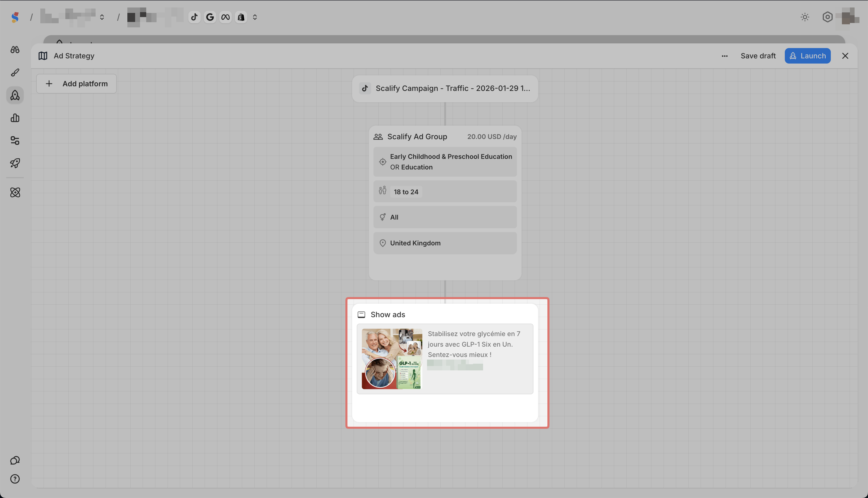Expand the workspace switcher chevrons
Image resolution: width=868 pixels, height=498 pixels.
pyautogui.click(x=102, y=17)
